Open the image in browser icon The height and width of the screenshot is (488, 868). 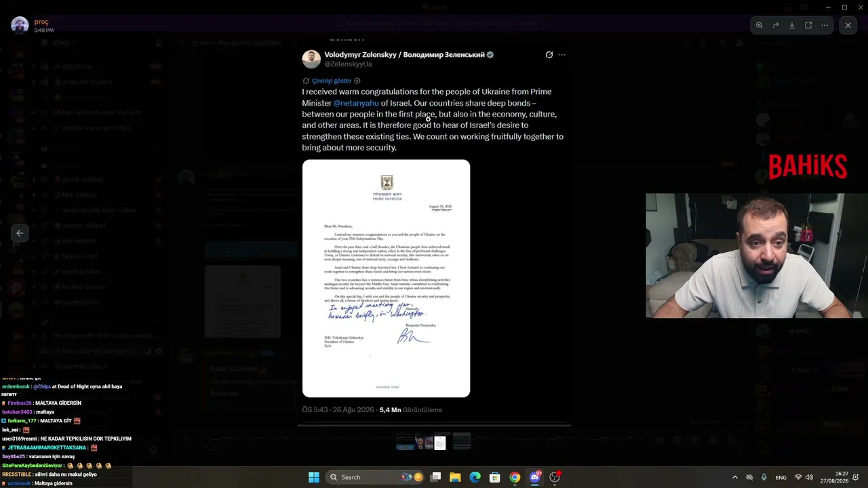pos(808,25)
